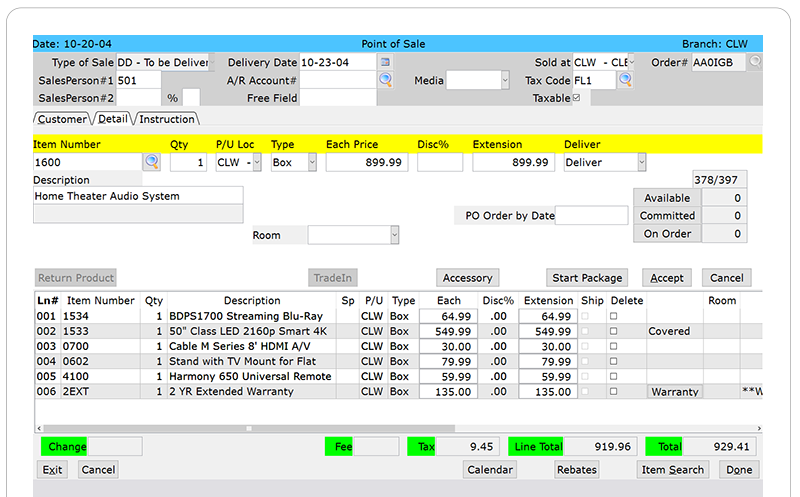The image size is (800, 497).
Task: Click the horizontal scrollbar under the item list
Action: (249, 428)
